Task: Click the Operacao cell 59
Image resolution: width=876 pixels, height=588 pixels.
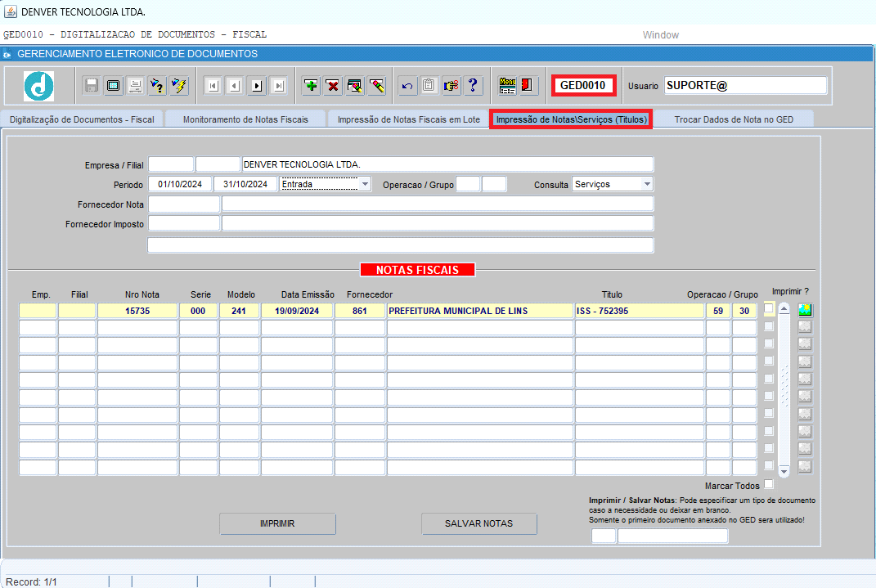Action: (x=718, y=311)
